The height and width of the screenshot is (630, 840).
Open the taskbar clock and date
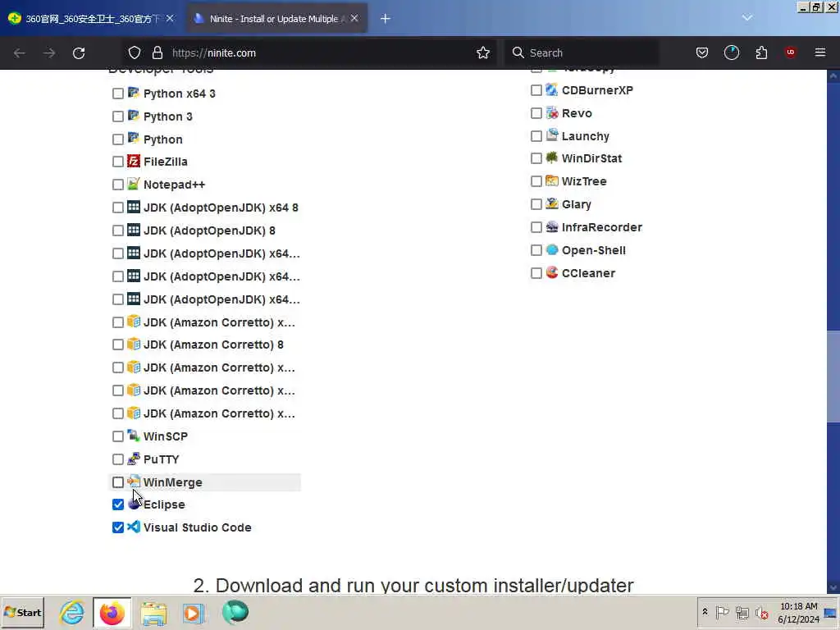pyautogui.click(x=798, y=612)
